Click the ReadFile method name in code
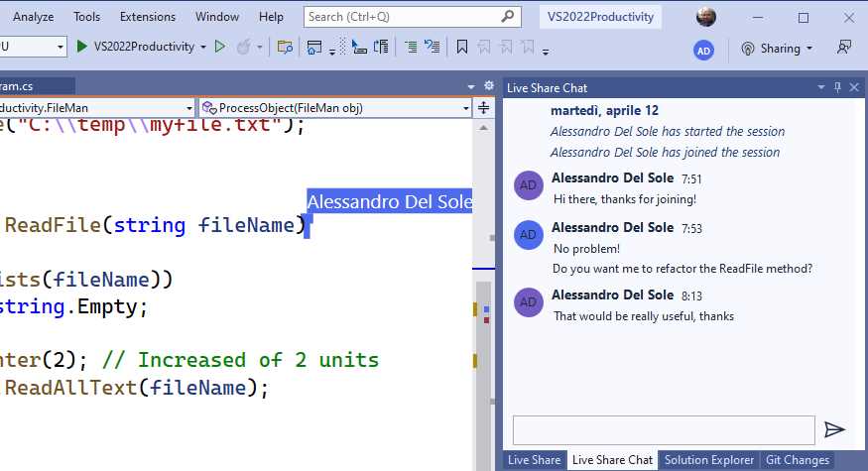This screenshot has width=868, height=471. tap(54, 225)
